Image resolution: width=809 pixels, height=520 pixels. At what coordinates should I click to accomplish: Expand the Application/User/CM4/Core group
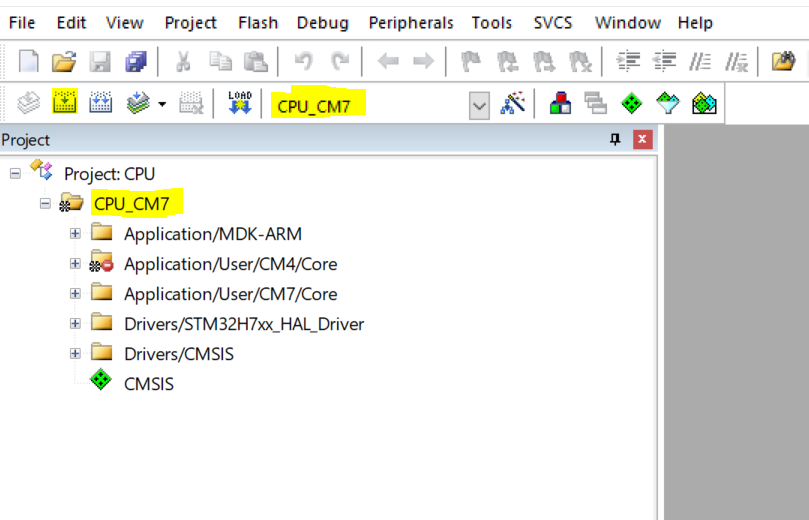75,263
